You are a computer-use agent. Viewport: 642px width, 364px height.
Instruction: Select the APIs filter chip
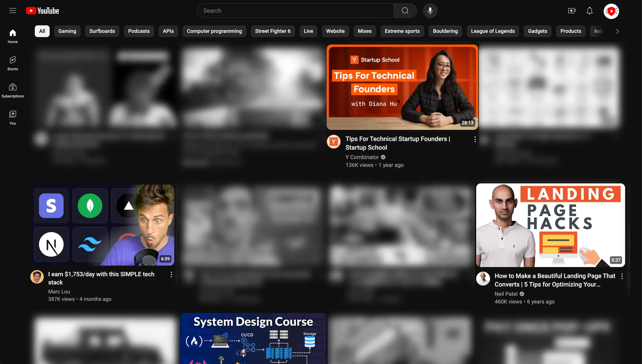168,31
